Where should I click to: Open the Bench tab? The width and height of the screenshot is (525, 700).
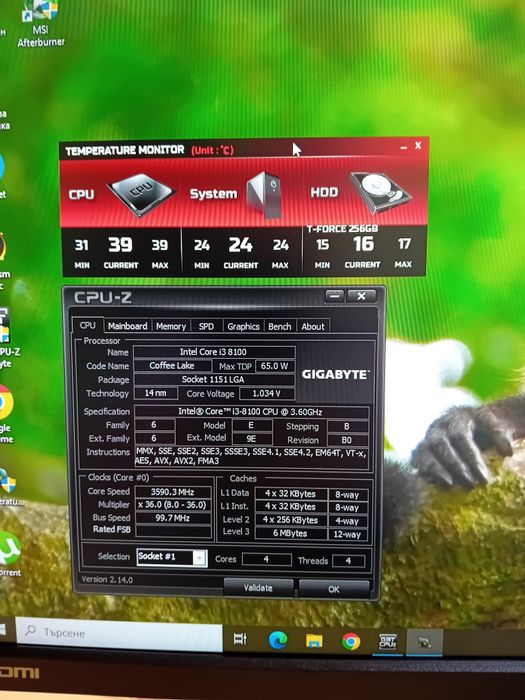coord(280,326)
